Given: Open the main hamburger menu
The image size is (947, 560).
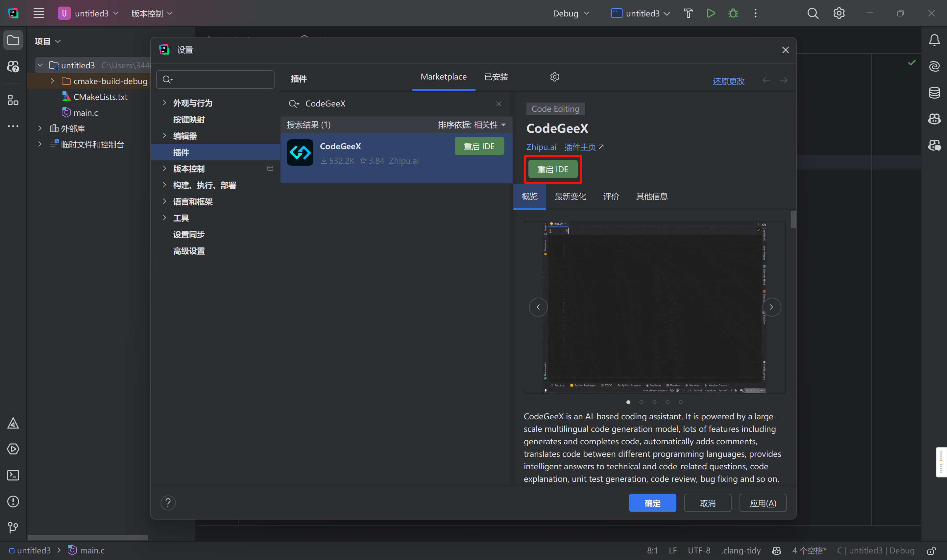Looking at the screenshot, I should (38, 13).
